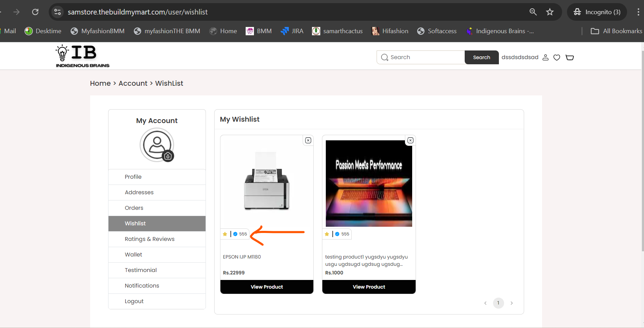Viewport: 644px width, 328px height.
Task: Click the page vertical scrollbar
Action: [x=642, y=150]
